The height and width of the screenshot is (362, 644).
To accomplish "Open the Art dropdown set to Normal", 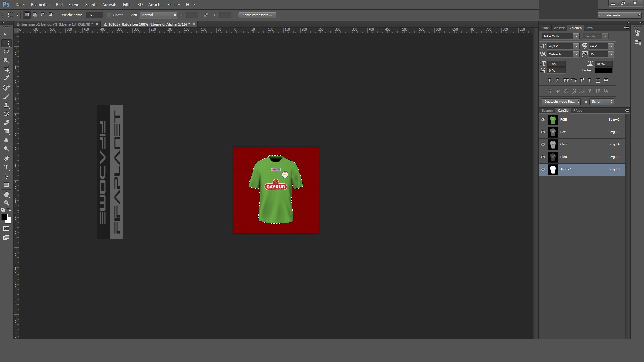I will click(x=158, y=15).
